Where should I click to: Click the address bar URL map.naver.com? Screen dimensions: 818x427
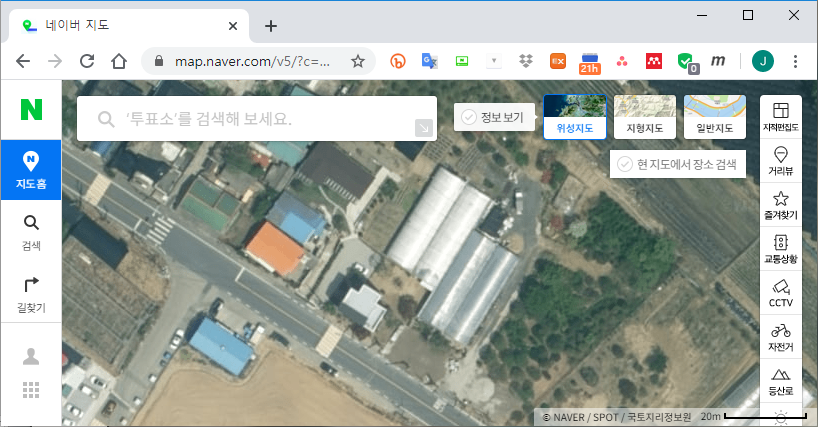(252, 62)
